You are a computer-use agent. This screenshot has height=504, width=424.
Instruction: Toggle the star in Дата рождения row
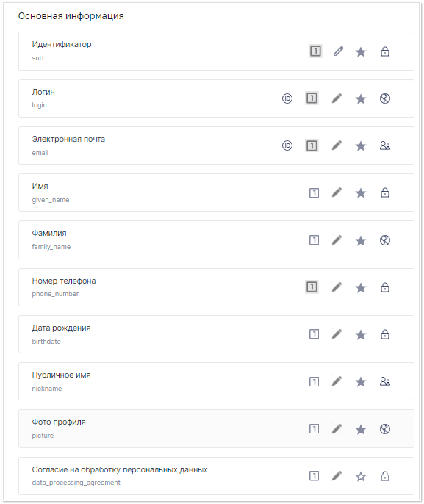coord(361,334)
